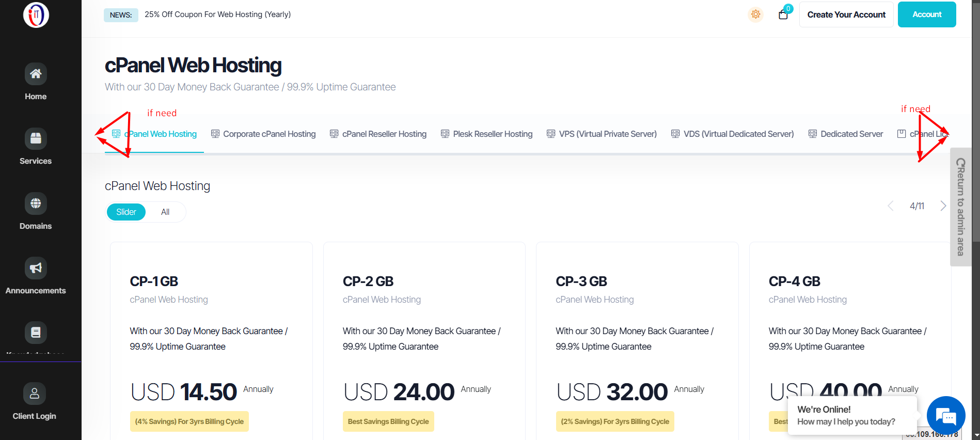
Task: Switch to the cPanel Reseller Hosting tab
Action: click(378, 134)
